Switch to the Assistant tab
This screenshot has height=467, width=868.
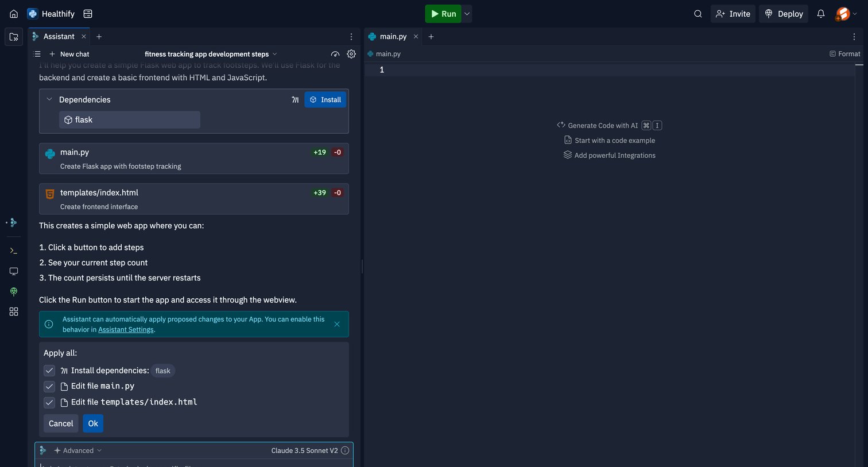tap(59, 36)
